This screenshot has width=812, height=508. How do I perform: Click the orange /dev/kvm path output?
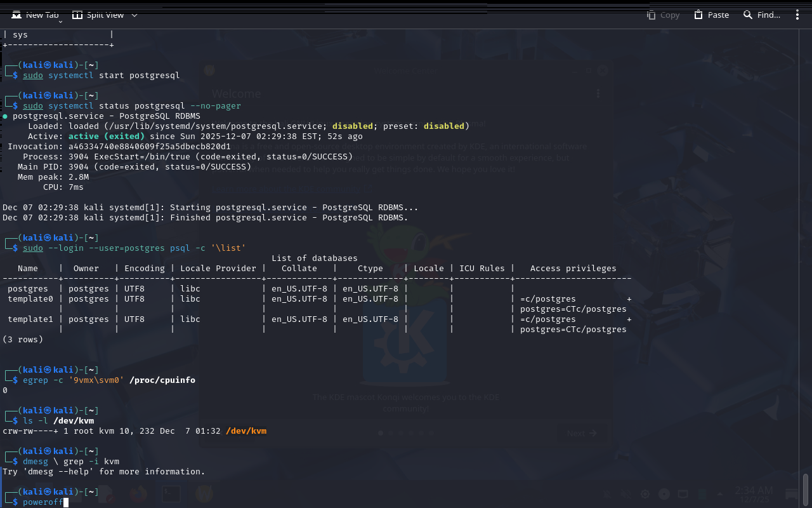point(246,431)
